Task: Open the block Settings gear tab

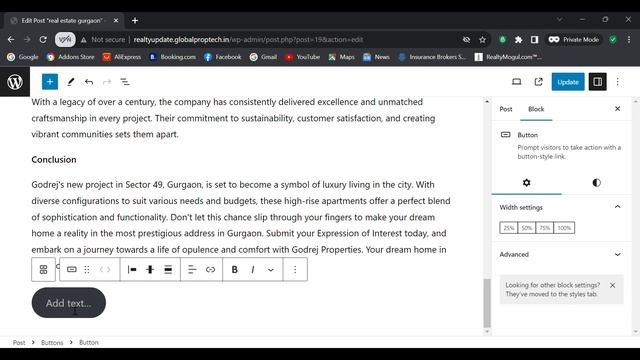Action: (x=527, y=182)
